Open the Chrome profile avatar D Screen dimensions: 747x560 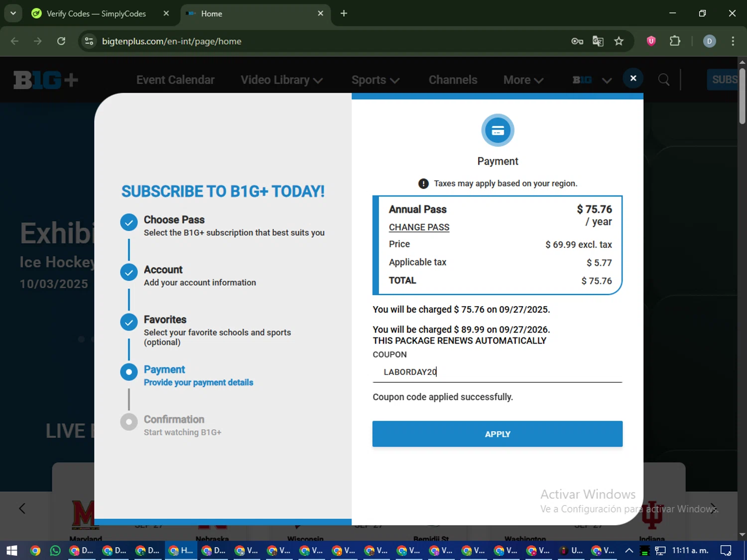pyautogui.click(x=709, y=41)
